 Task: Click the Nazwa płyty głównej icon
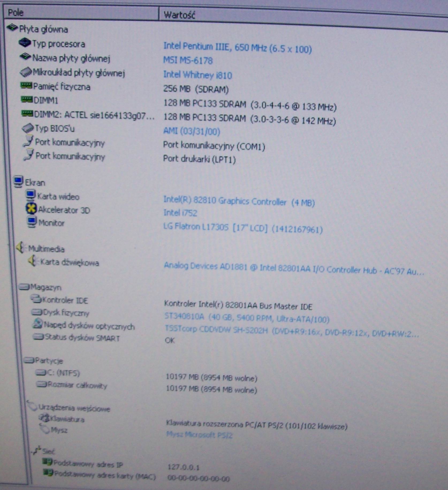(25, 57)
